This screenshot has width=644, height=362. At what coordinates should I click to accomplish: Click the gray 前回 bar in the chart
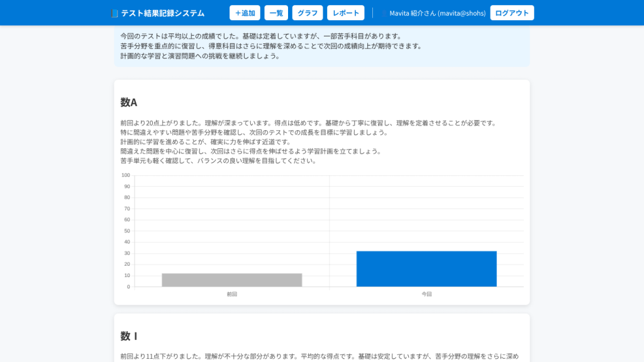231,280
